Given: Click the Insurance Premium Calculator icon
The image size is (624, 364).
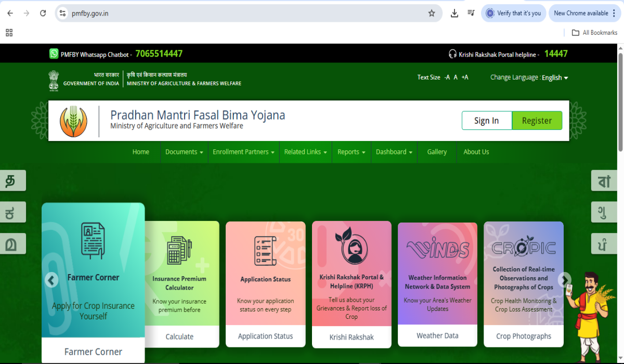Looking at the screenshot, I should [x=179, y=250].
